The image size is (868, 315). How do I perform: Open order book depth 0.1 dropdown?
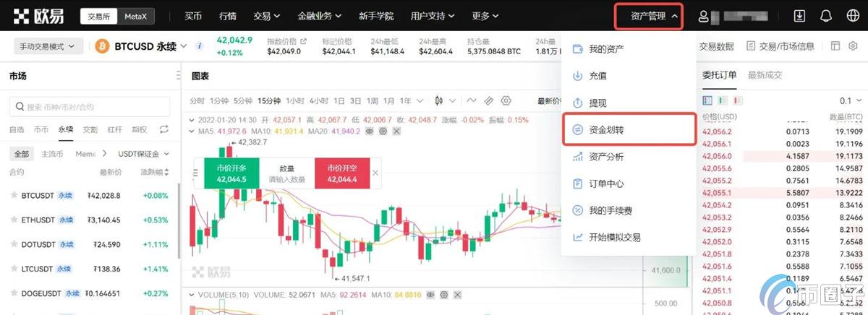(x=849, y=100)
